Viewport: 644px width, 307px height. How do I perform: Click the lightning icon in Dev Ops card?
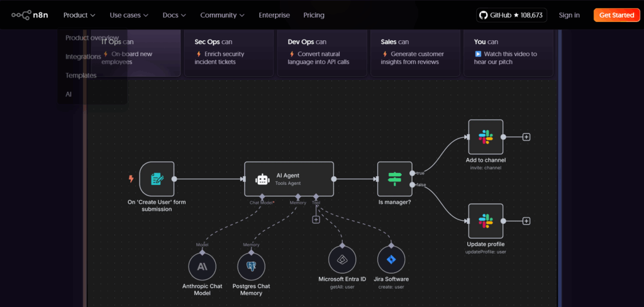tap(292, 54)
